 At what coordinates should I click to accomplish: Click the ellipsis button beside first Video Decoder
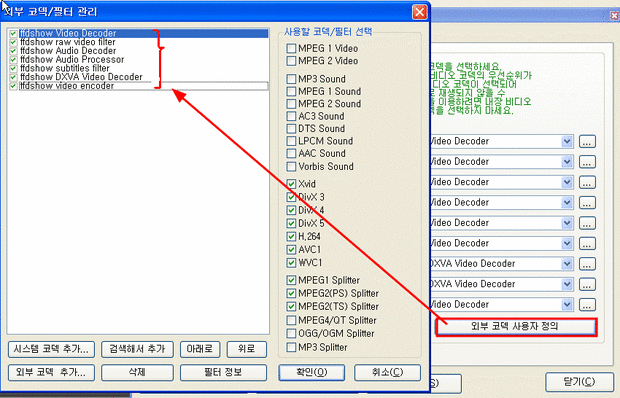pos(587,141)
